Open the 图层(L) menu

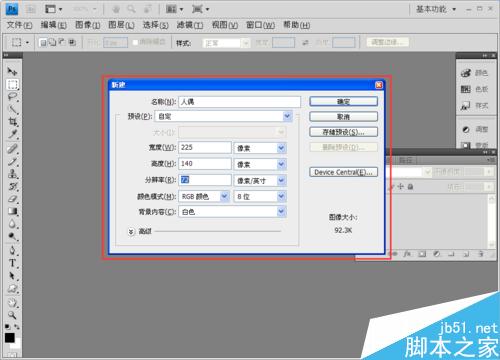pos(121,25)
